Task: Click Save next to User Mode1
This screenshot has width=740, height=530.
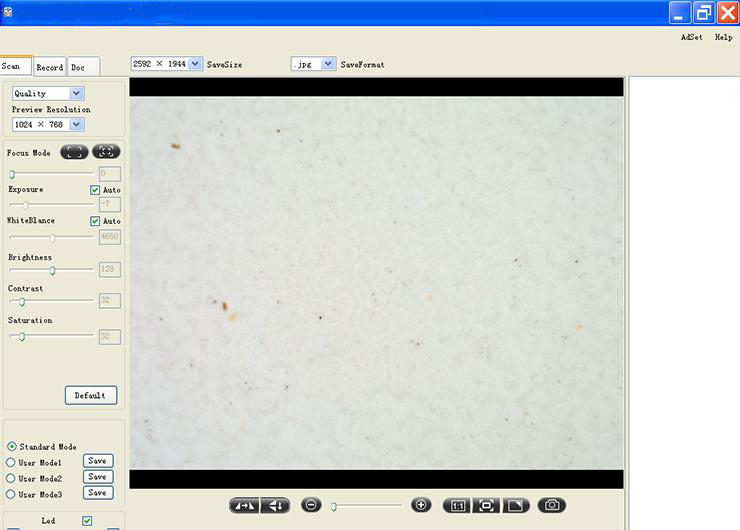Action: [98, 461]
